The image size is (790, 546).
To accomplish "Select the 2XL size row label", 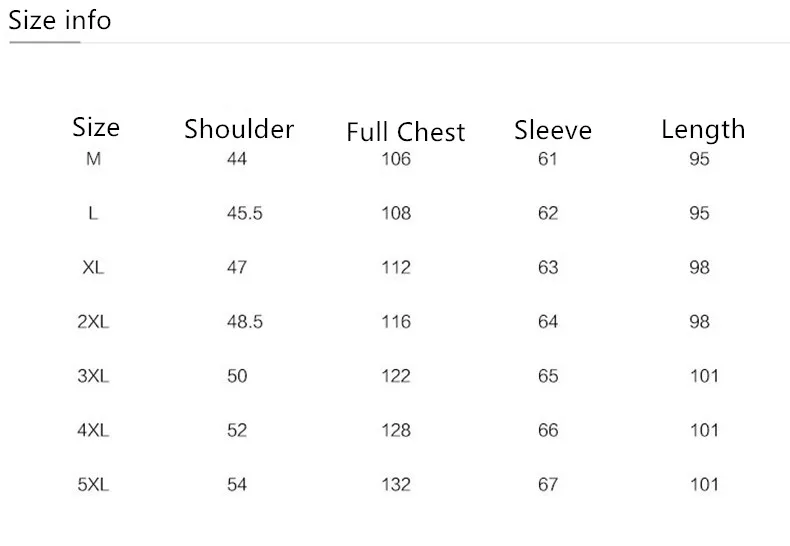I will coord(93,322).
